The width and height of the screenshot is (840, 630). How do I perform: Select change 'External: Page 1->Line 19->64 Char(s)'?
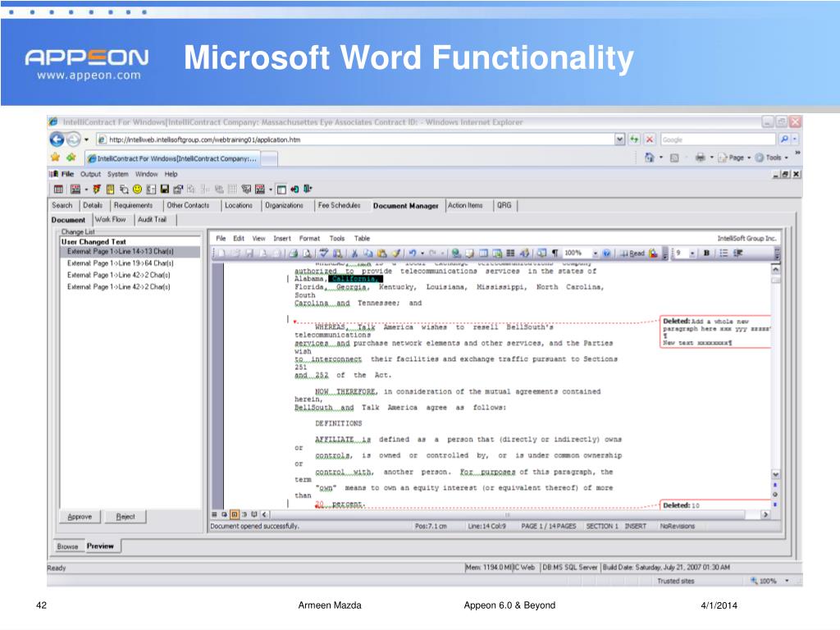click(x=121, y=263)
